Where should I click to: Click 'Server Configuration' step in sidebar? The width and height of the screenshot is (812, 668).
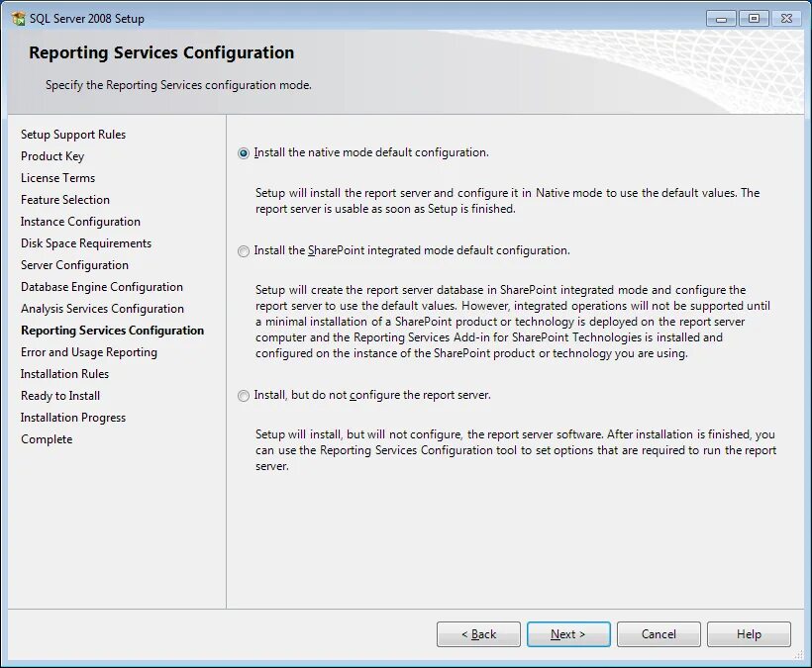coord(74,265)
